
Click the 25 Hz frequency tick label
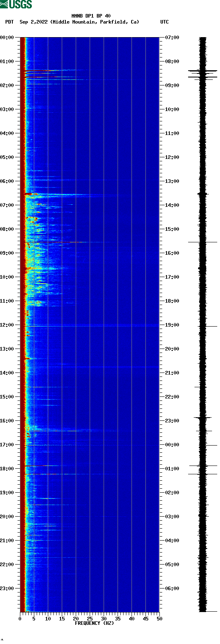point(90,619)
